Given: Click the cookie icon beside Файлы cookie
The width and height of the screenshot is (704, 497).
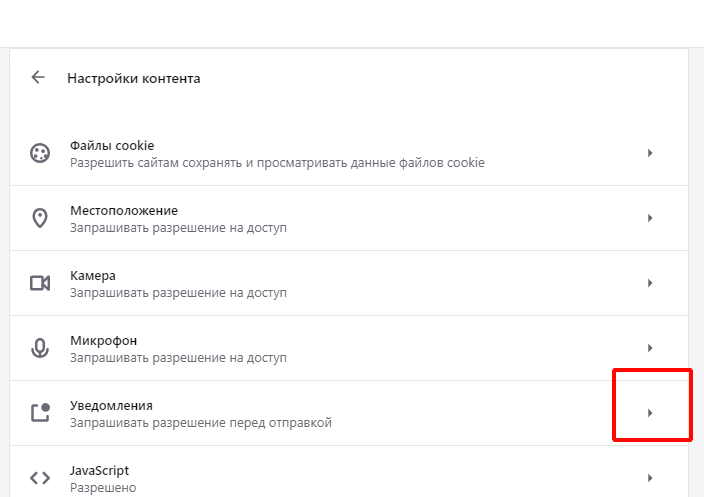Looking at the screenshot, I should click(x=40, y=153).
